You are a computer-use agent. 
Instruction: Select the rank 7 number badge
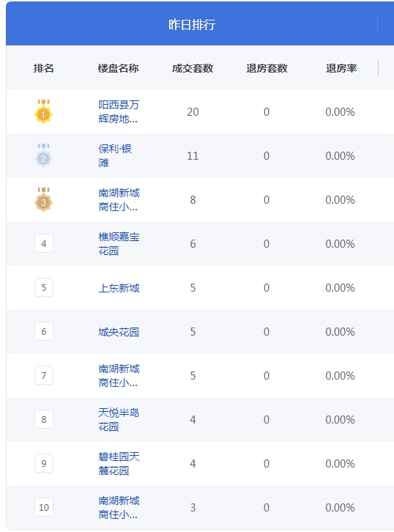44,375
